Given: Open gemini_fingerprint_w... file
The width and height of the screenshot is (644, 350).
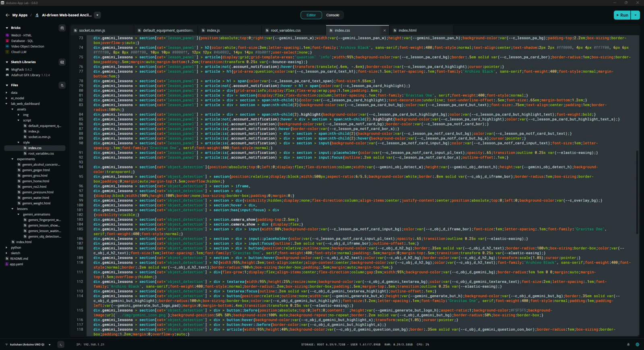Looking at the screenshot, I should [x=45, y=220].
